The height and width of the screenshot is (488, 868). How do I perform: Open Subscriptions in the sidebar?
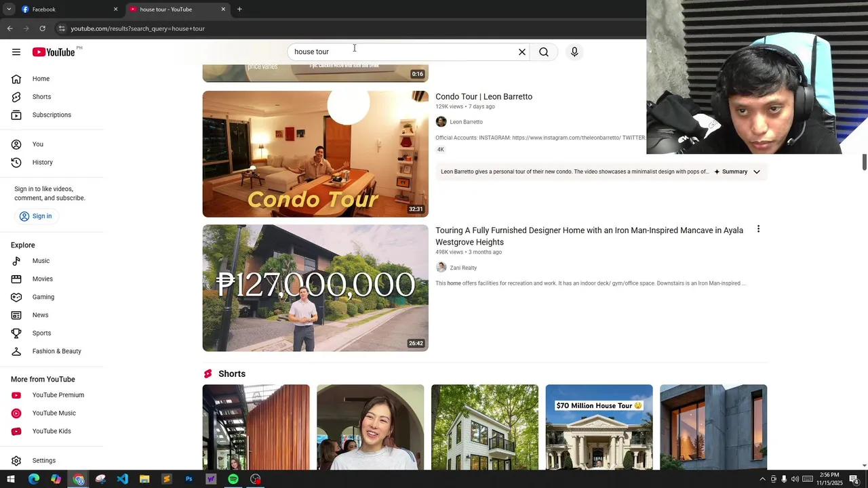pyautogui.click(x=52, y=115)
